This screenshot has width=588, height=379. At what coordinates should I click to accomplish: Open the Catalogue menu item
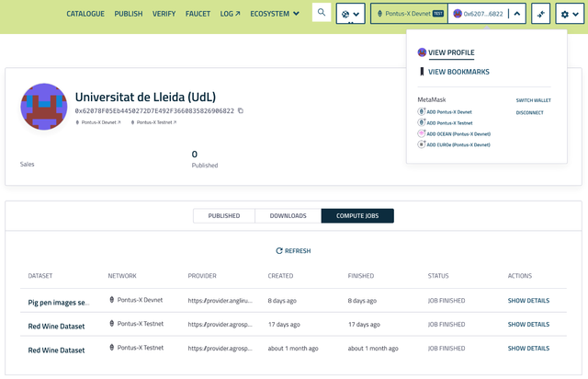click(x=85, y=14)
